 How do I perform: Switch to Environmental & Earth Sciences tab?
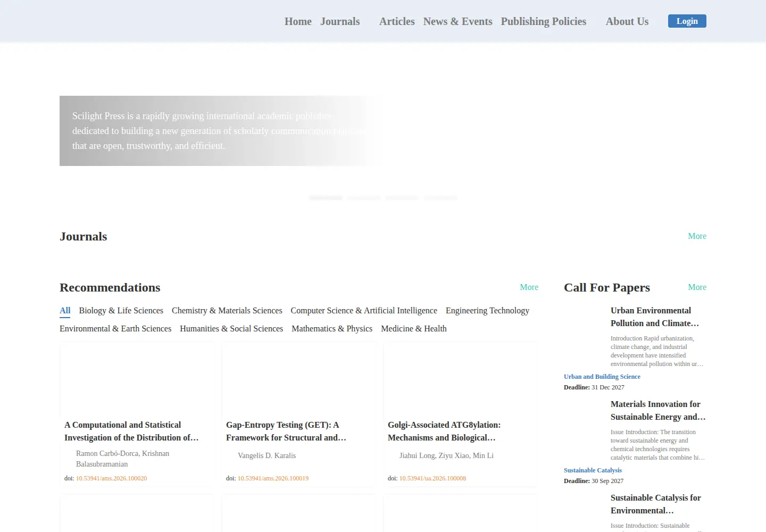[x=115, y=329]
